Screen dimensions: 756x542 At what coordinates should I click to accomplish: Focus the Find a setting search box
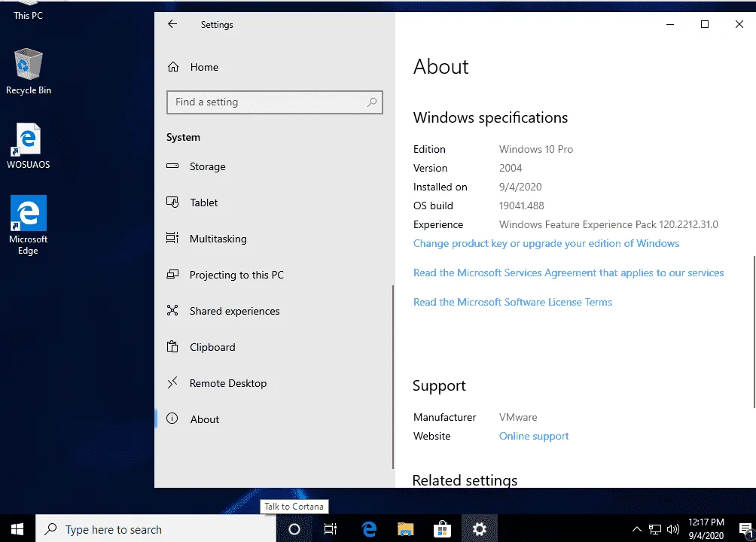[x=274, y=102]
